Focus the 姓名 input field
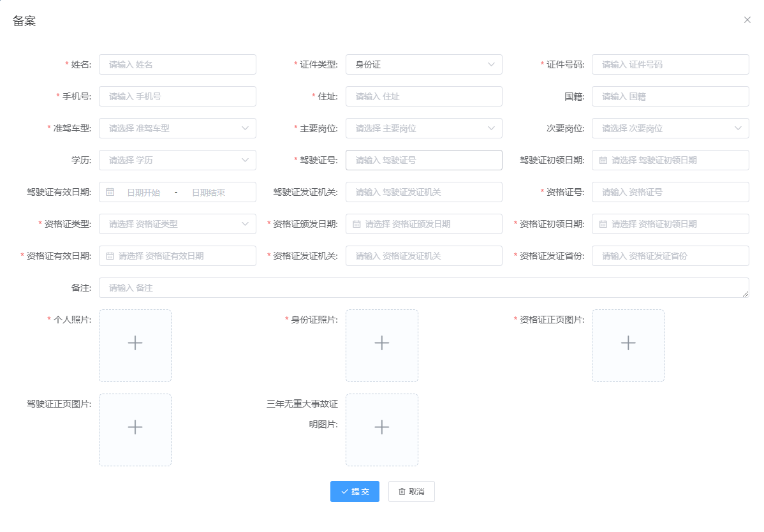 click(x=177, y=64)
